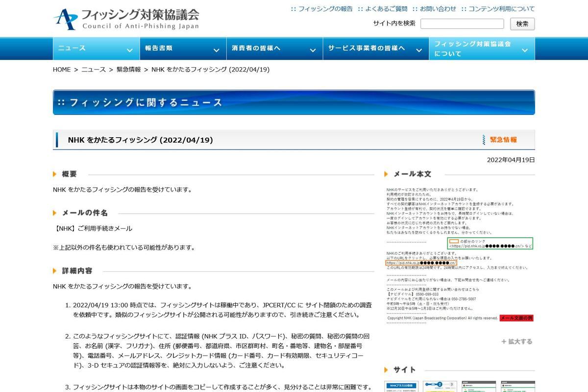
Task: Click the メール本文 heading
Action: point(413,174)
